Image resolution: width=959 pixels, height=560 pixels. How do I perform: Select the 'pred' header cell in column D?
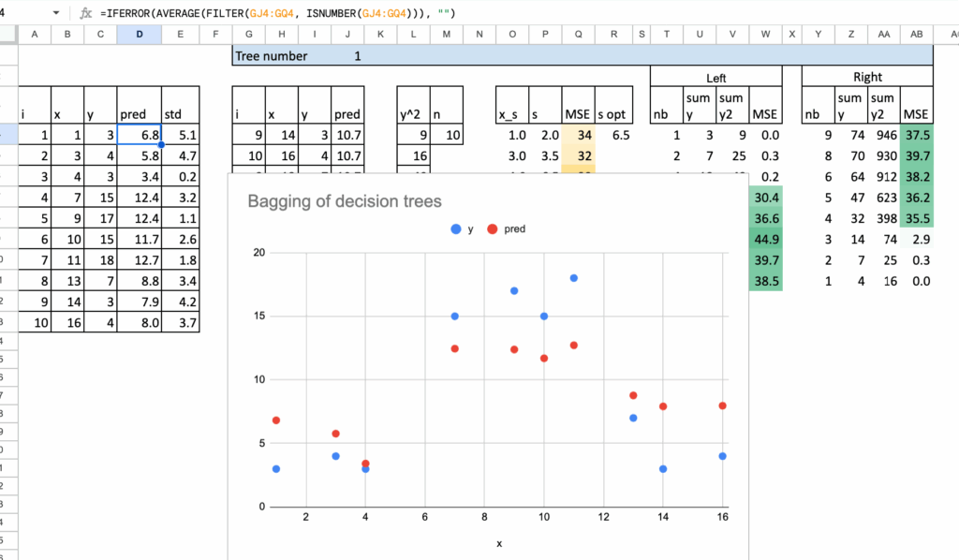click(140, 114)
